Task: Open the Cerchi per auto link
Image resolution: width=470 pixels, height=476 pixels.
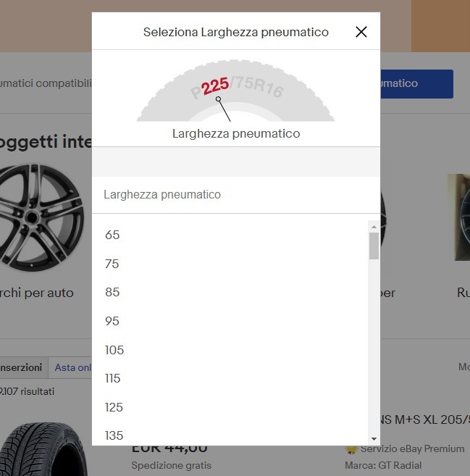Action: coord(37,293)
